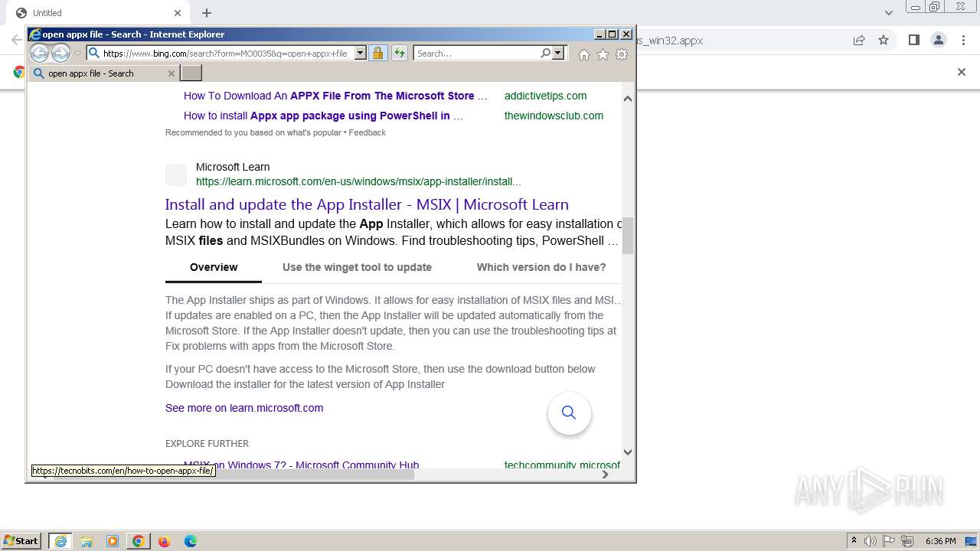Click the magnifier icon in IE Search box
The height and width of the screenshot is (551, 980).
click(545, 53)
